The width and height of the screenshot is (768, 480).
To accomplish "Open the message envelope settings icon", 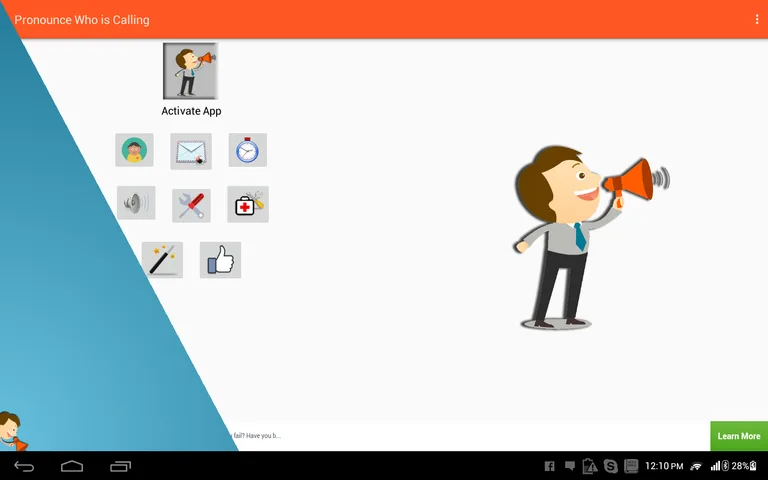I will tap(191, 151).
